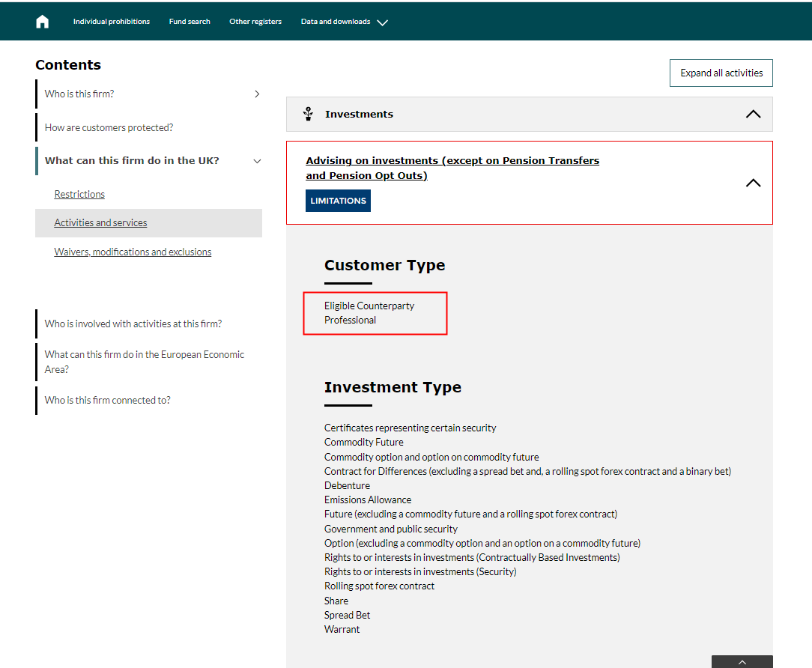This screenshot has width=812, height=668.
Task: Click the plant icon beside Investments
Action: 308,114
